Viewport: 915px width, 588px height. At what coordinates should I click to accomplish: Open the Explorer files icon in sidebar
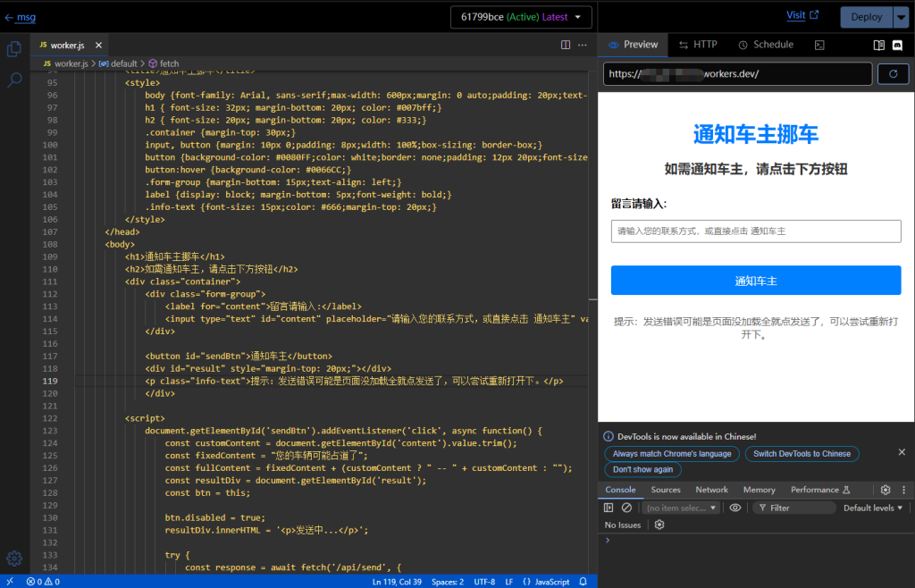coord(14,50)
